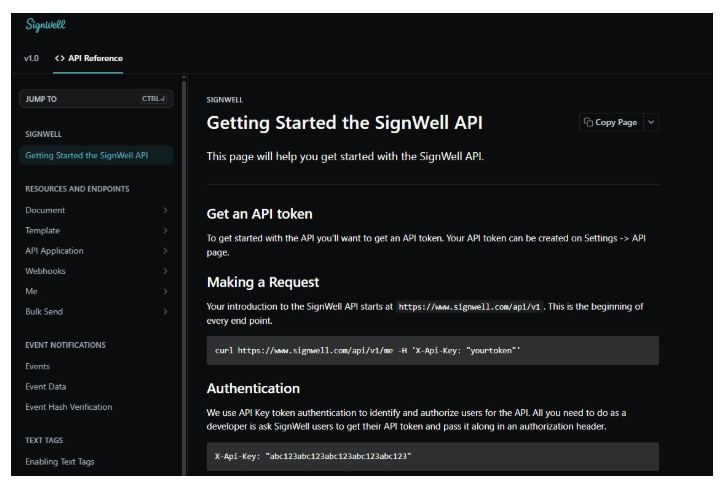Open the Webhooks sidebar item
Screen dimensions: 727x490
(45, 271)
